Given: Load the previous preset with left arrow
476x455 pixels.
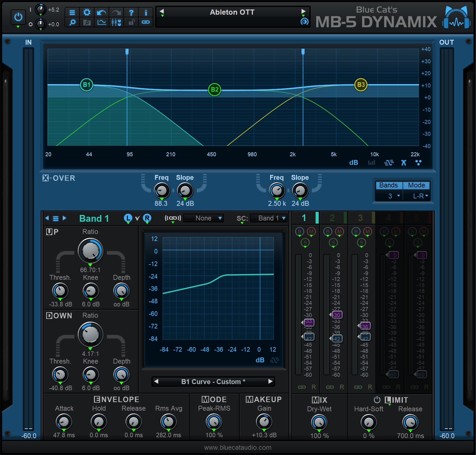Looking at the screenshot, I should coord(162,12).
